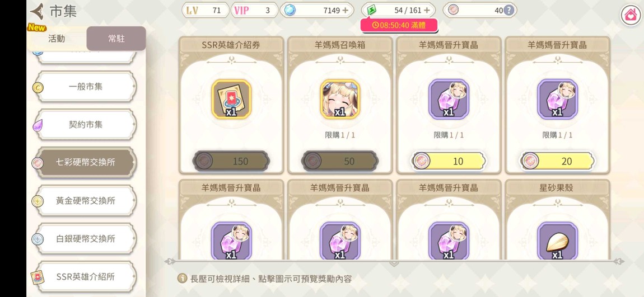Buy 羊媽媽晉升寶晶 for 10 coins
Image resolution: width=644 pixels, height=297 pixels.
[x=449, y=161]
